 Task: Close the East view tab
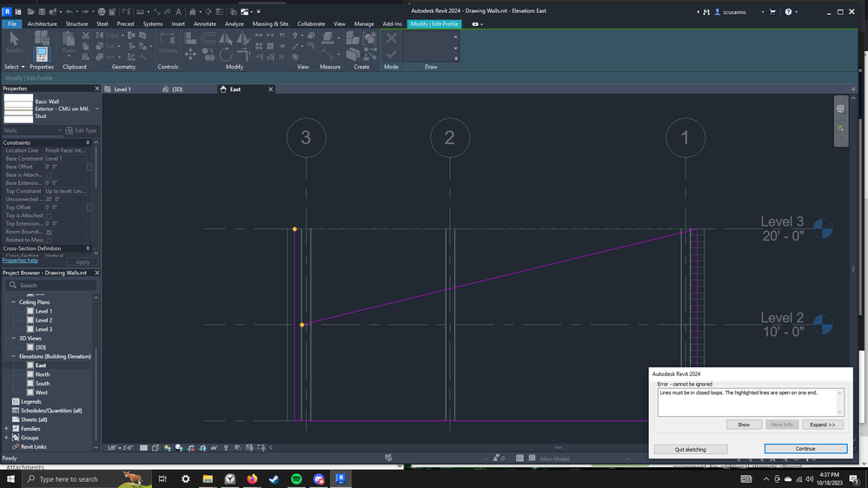[x=271, y=89]
